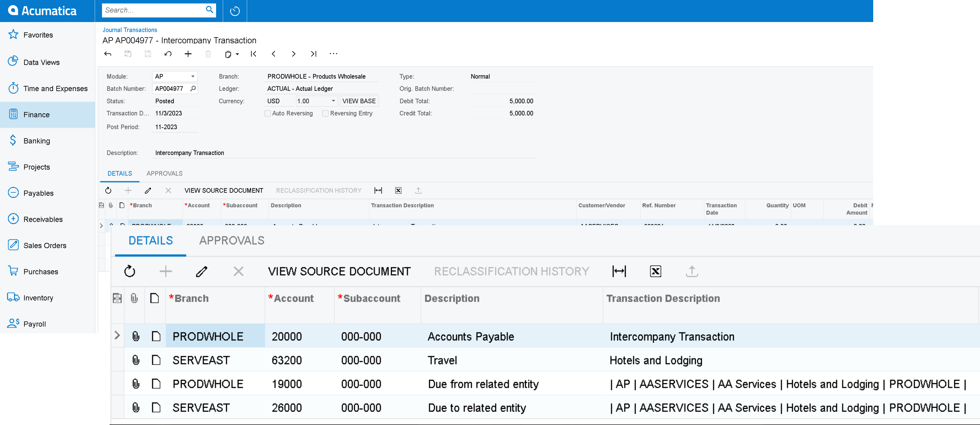Viewport: 980px width, 425px height.
Task: Add a new record with plus icon
Action: tap(188, 54)
